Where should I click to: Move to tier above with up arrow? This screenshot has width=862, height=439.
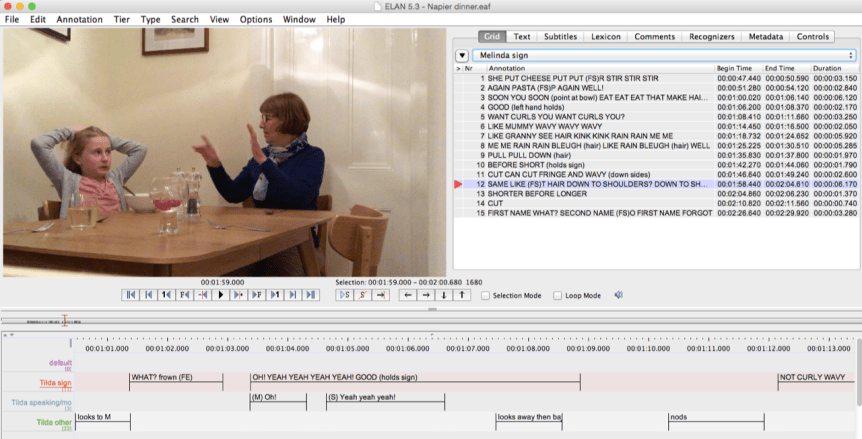461,295
